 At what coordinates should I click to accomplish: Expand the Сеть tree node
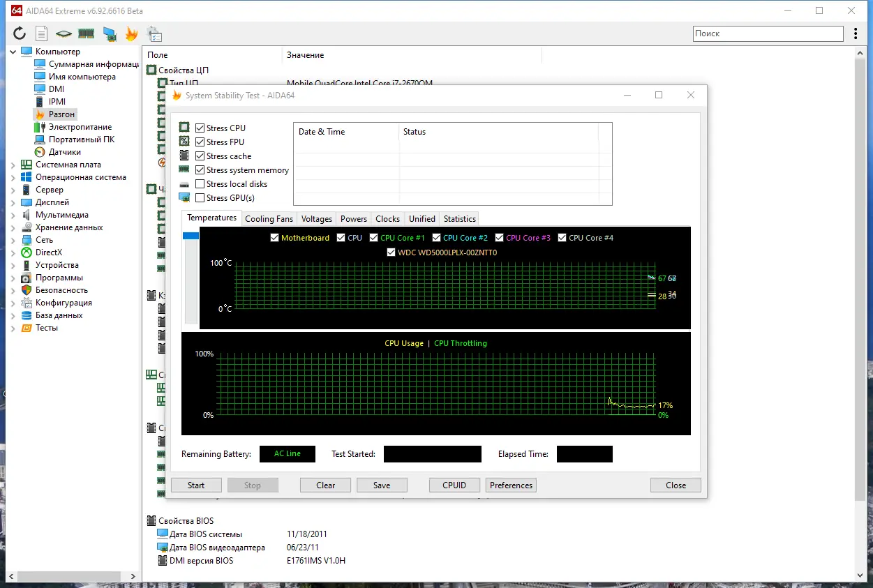pos(13,240)
